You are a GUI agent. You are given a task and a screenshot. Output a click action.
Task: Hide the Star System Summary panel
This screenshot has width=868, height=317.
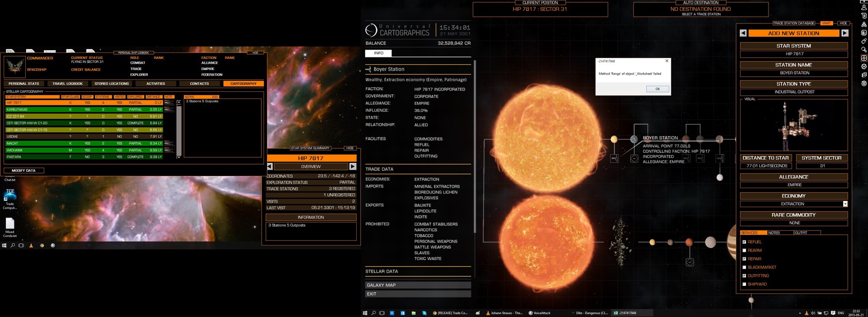350,148
